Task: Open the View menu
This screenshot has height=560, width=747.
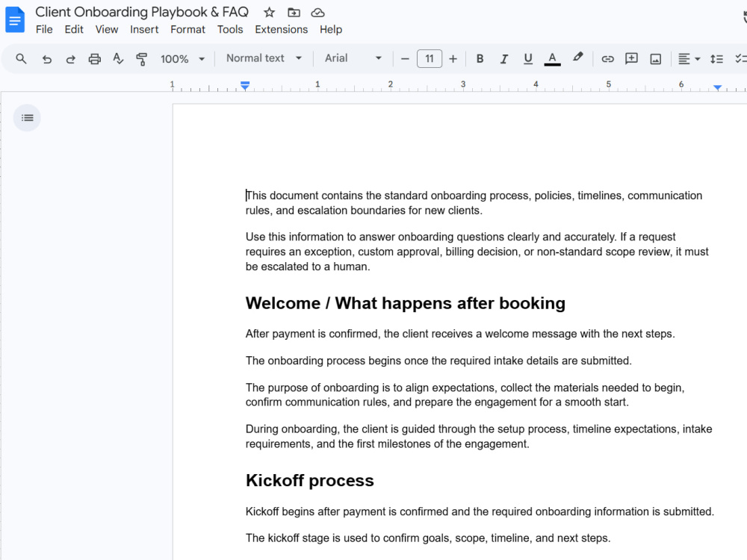Action: 106,30
